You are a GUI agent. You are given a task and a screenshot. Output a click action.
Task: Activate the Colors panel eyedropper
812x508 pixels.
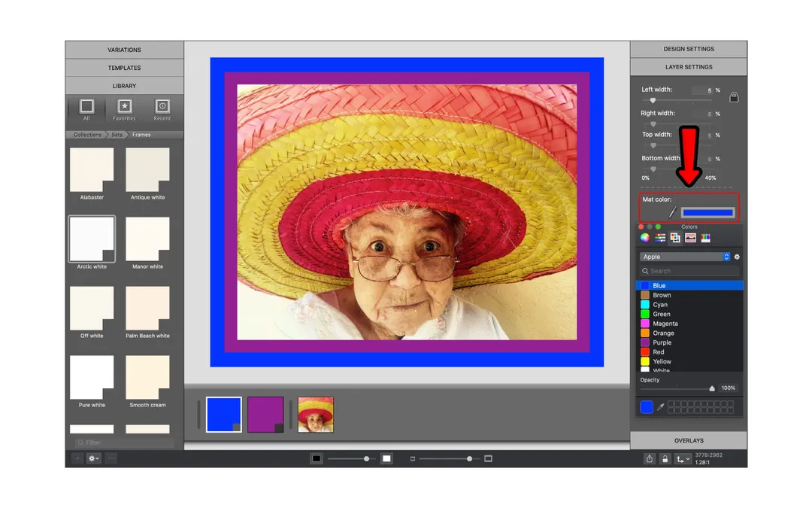[x=660, y=407]
